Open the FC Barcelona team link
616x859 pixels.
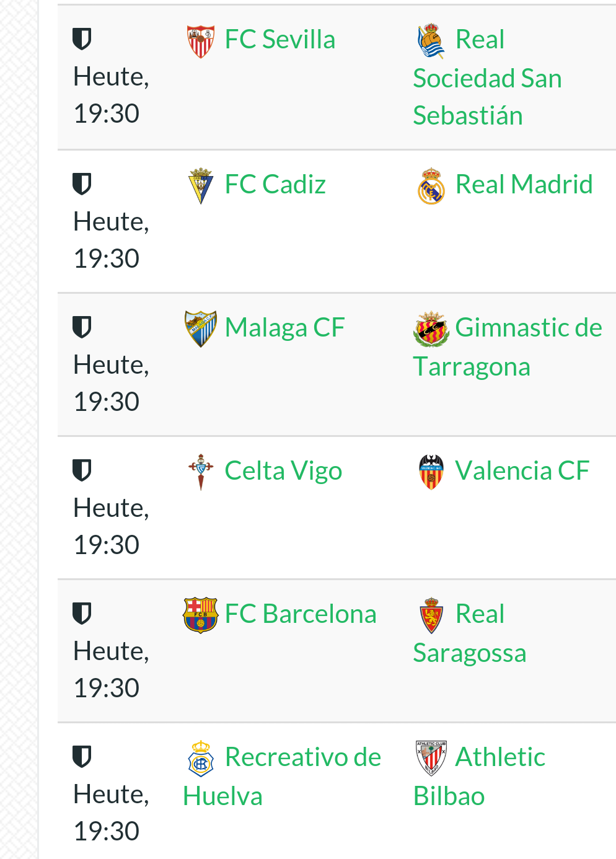click(301, 614)
